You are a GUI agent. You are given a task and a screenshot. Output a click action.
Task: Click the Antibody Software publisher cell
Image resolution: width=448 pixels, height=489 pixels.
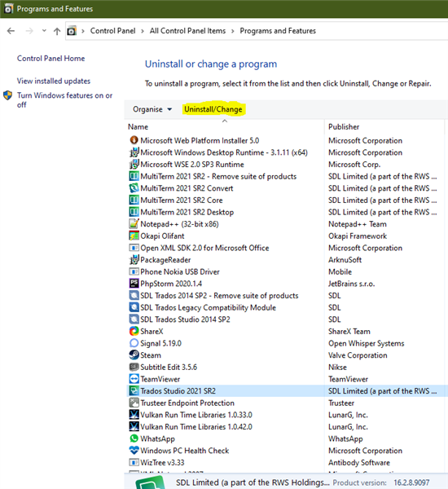click(x=359, y=462)
